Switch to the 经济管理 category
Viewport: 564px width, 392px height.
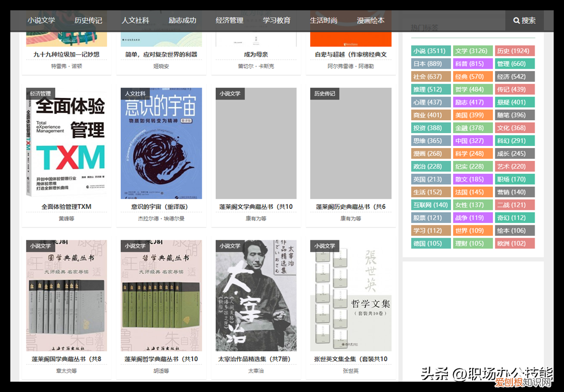coord(229,20)
